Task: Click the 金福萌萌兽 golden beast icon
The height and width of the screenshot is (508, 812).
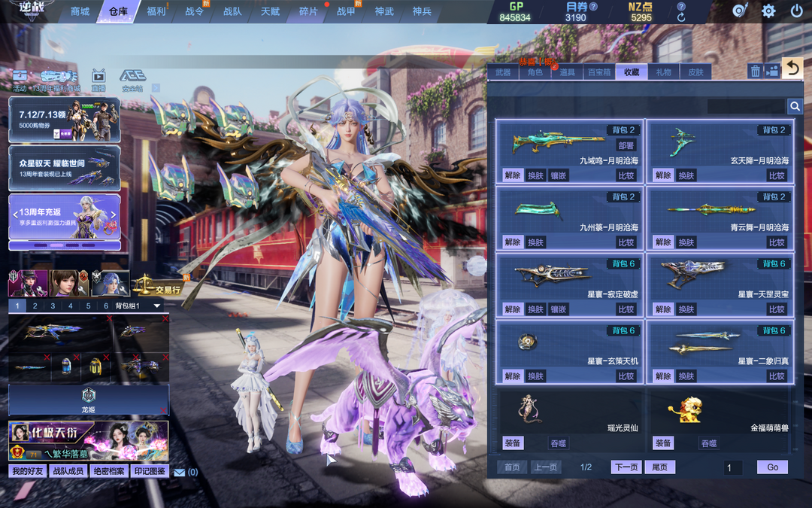Action: pos(685,409)
